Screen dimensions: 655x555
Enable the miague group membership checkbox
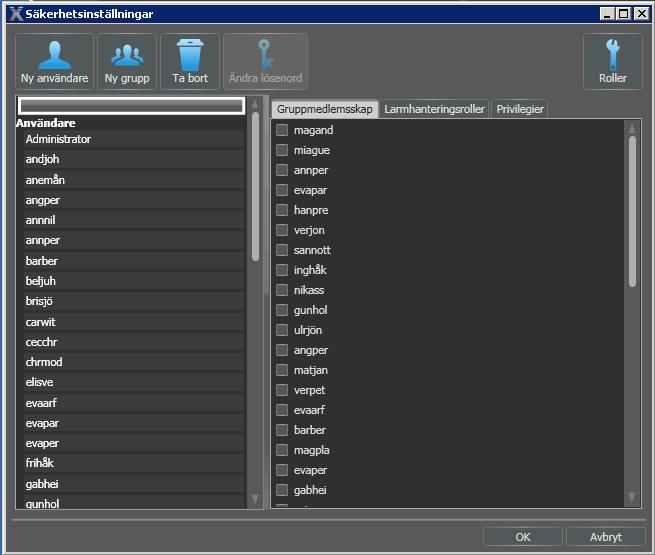point(282,150)
